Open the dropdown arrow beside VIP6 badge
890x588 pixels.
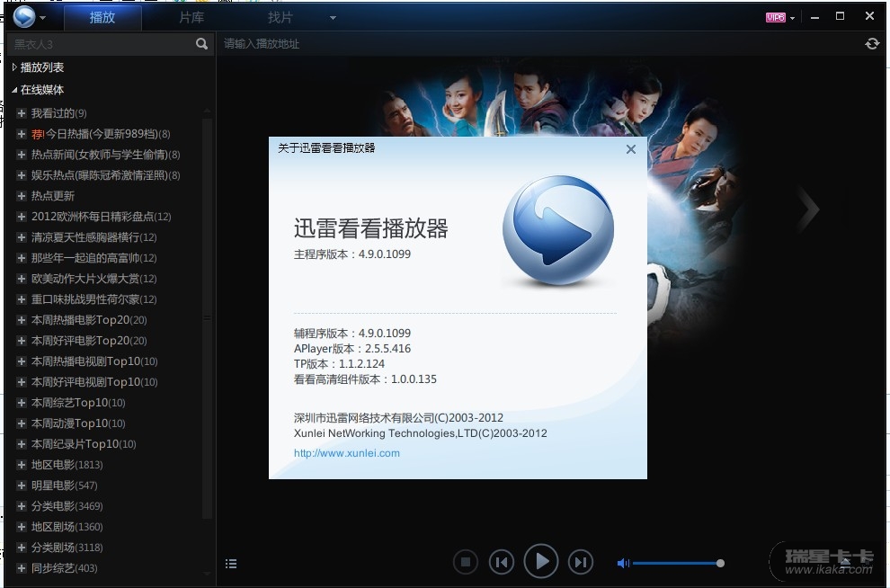(x=792, y=18)
